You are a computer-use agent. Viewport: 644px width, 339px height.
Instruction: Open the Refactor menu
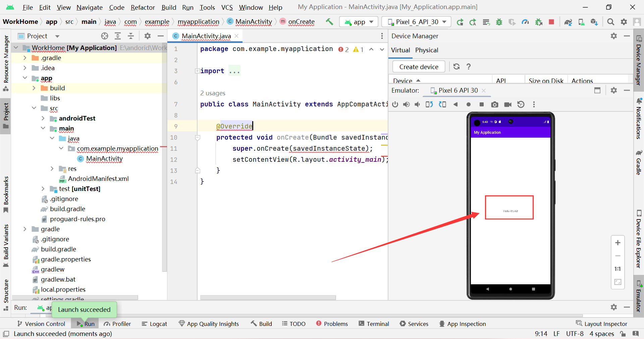tap(143, 7)
